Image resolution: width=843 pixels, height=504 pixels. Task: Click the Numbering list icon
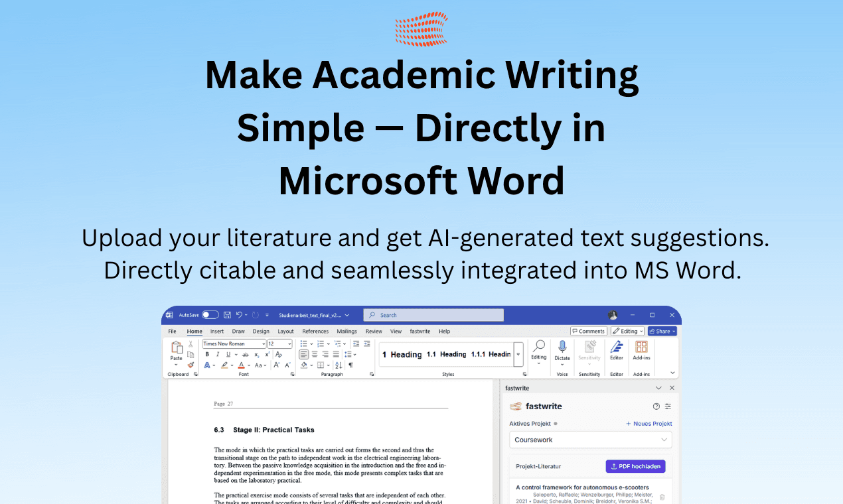coord(321,344)
